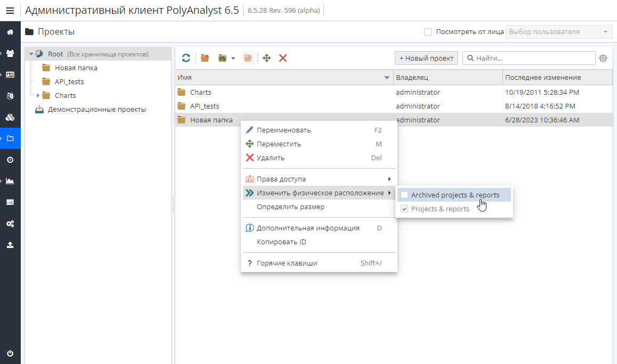Select the API_tests row name
617x364 pixels.
(205, 106)
